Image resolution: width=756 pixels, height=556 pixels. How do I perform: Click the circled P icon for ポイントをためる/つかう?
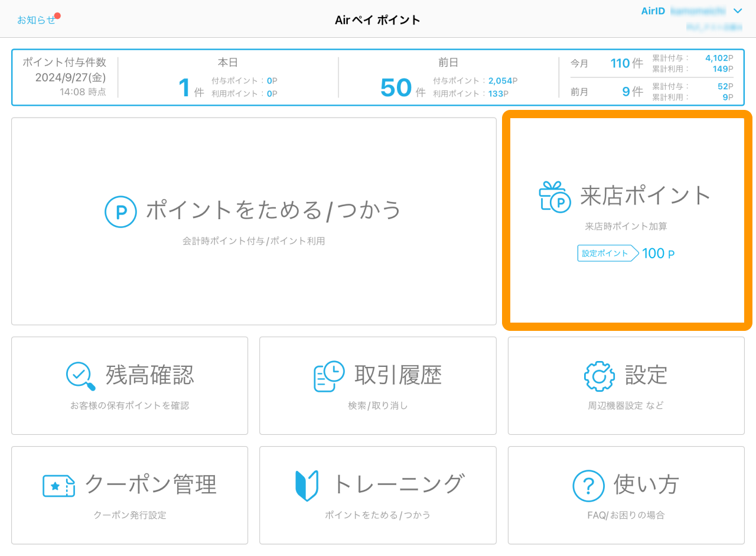tap(121, 212)
